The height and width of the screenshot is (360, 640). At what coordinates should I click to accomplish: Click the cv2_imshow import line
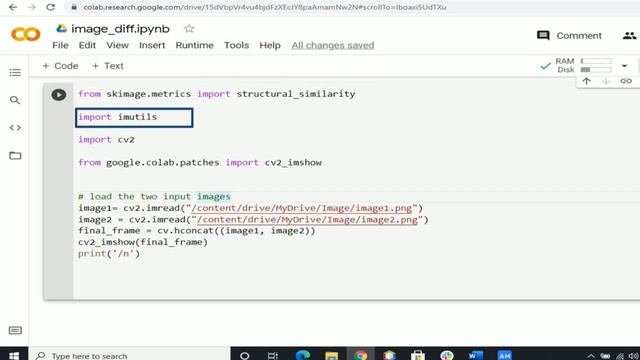click(200, 162)
